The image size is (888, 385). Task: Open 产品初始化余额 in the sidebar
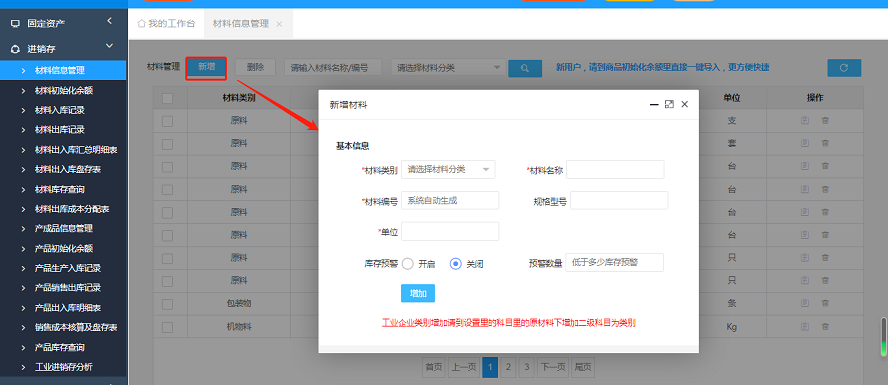(63, 249)
